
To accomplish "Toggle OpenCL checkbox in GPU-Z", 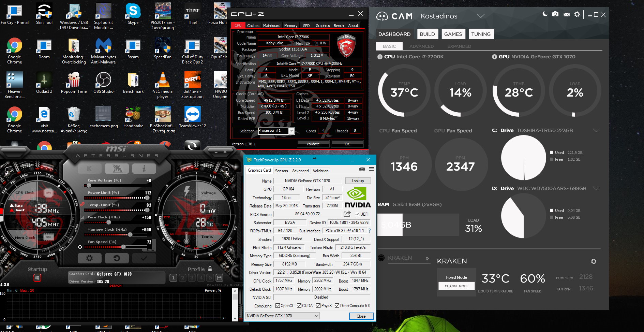I will tap(278, 306).
